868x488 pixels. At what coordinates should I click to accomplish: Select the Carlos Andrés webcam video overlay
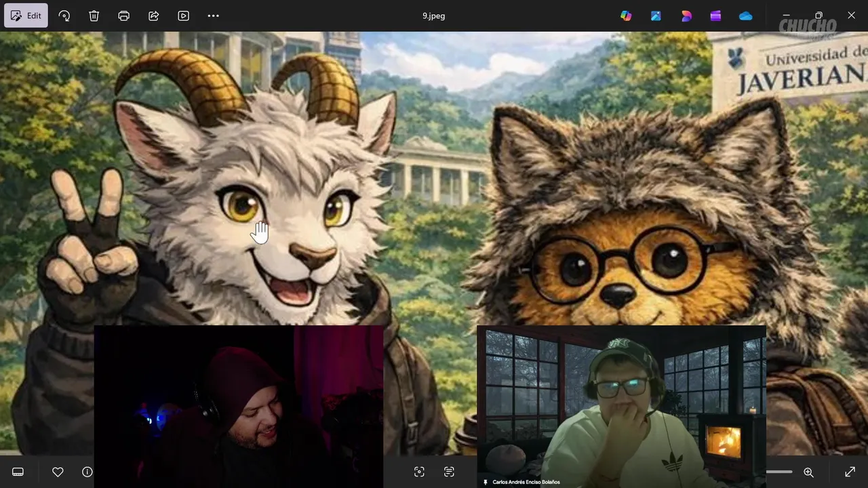(622, 407)
